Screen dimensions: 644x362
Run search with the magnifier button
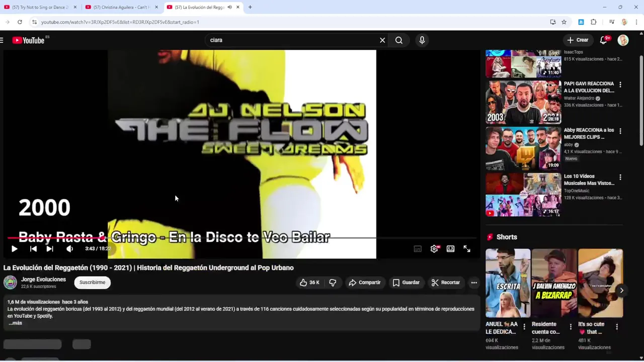point(399,40)
